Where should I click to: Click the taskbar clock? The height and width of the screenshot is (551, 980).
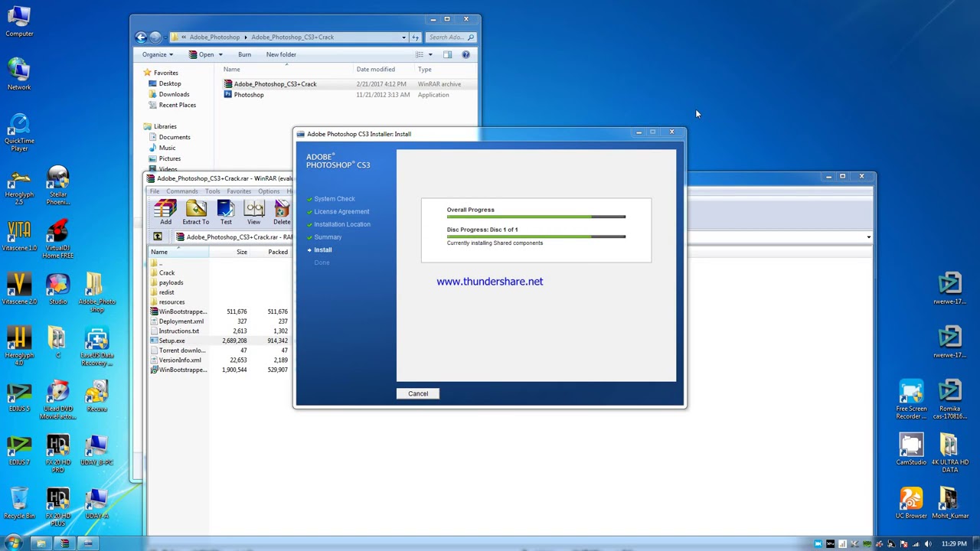954,544
